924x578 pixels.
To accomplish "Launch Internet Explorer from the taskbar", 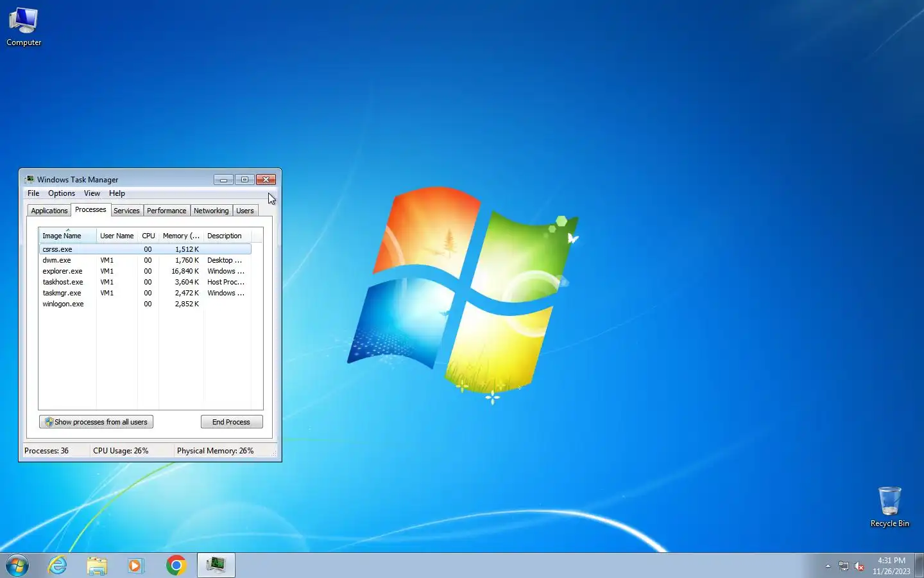I will [58, 565].
